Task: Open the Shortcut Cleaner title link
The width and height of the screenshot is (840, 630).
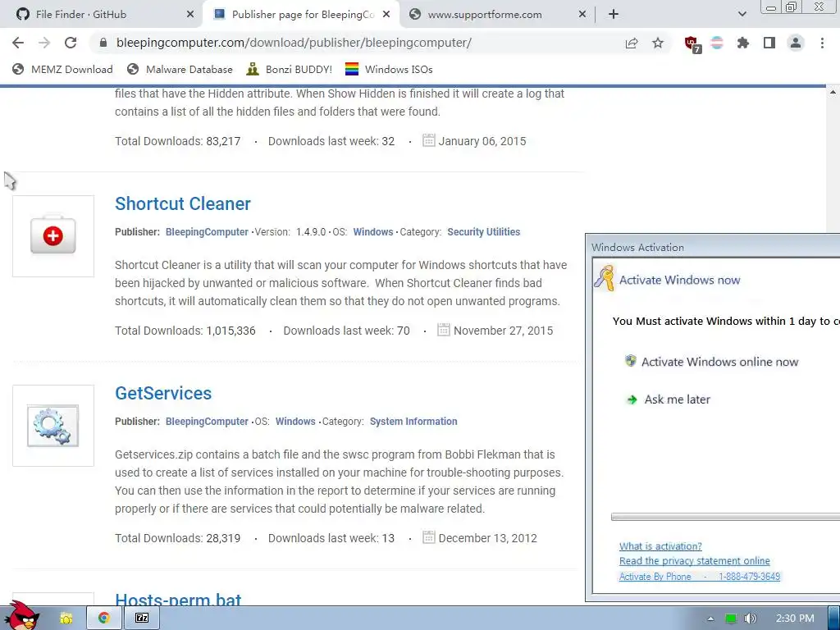Action: tap(183, 203)
